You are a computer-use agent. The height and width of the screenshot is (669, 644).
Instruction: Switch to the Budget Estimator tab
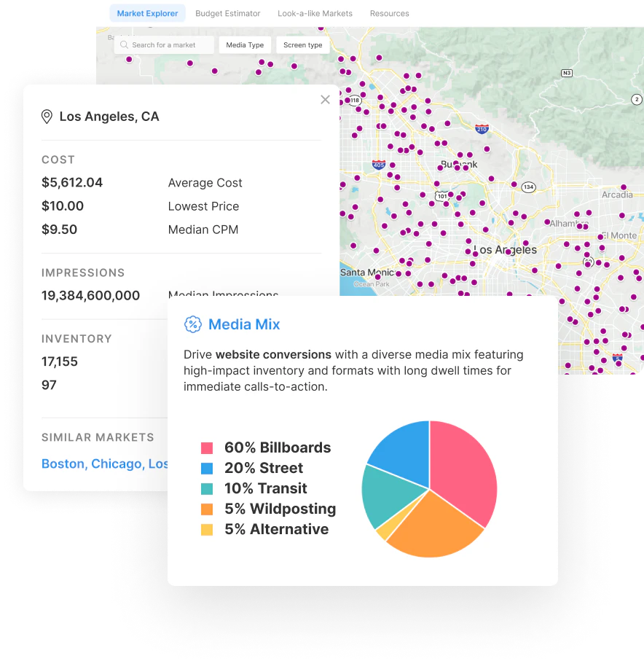pos(228,13)
